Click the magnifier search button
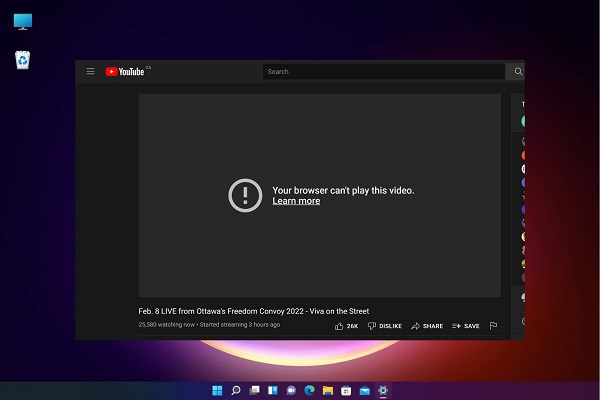Image resolution: width=600 pixels, height=400 pixels. click(x=518, y=72)
